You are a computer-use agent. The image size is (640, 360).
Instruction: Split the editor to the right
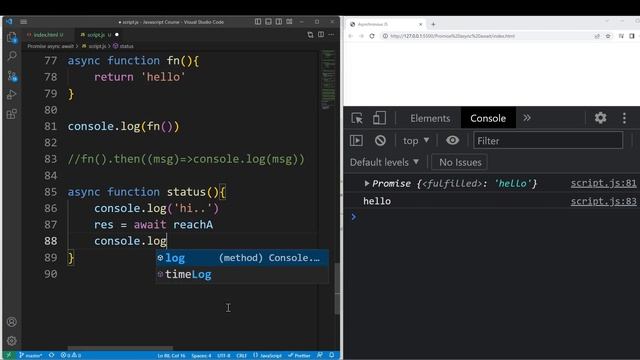(x=321, y=35)
